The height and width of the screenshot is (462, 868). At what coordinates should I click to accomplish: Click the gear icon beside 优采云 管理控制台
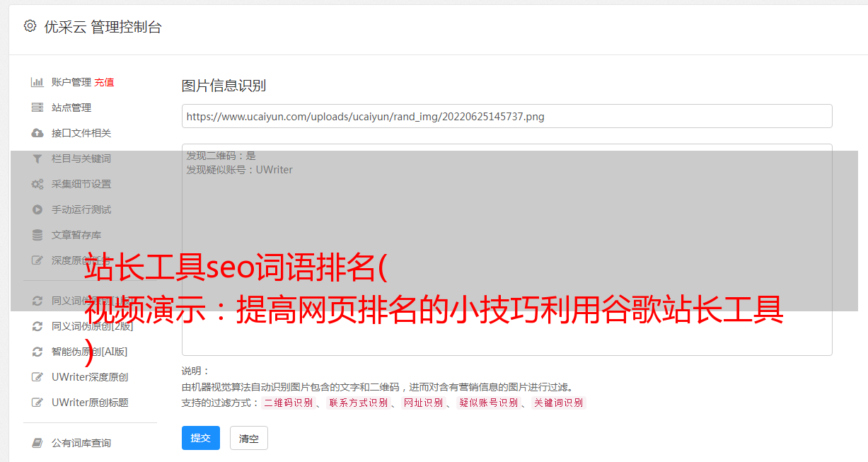pyautogui.click(x=30, y=26)
